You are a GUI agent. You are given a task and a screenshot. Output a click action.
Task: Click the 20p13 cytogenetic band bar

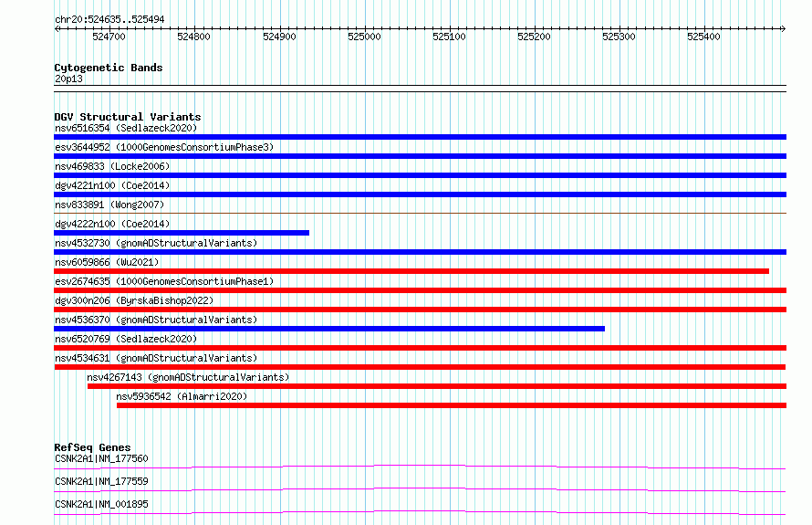pos(420,89)
